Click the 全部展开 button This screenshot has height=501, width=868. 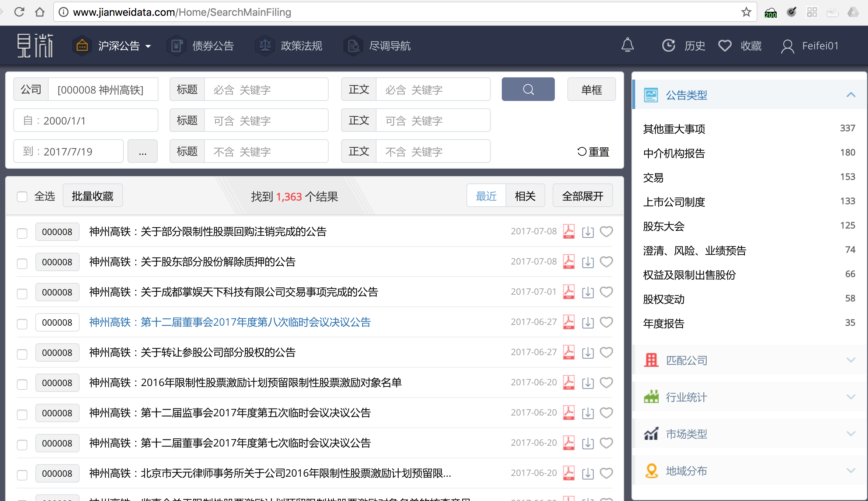[582, 196]
